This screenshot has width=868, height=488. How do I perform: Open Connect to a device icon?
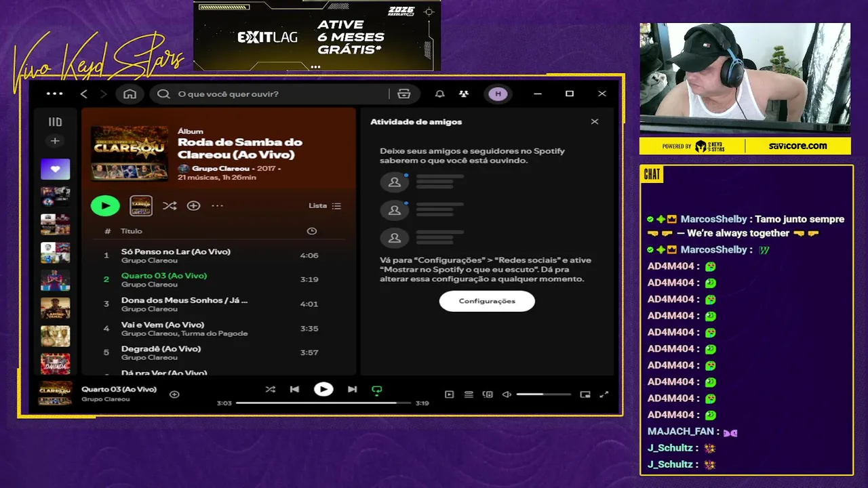tap(488, 394)
